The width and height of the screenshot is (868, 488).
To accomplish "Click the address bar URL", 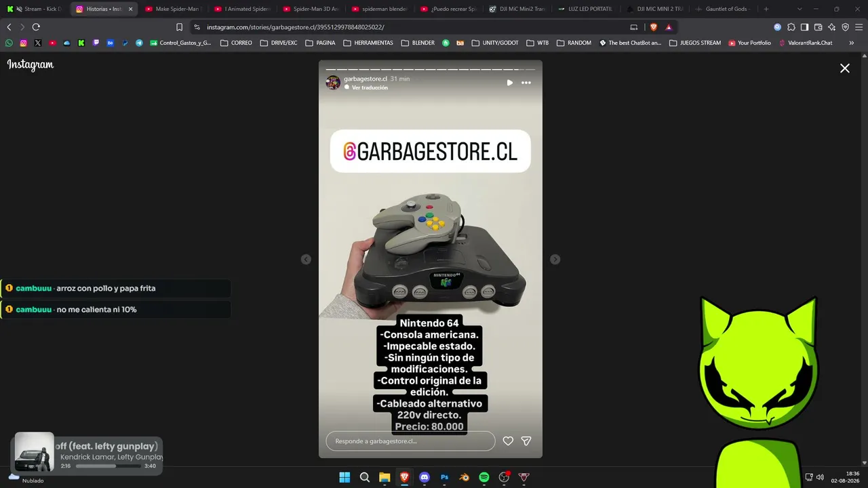I will pyautogui.click(x=295, y=27).
